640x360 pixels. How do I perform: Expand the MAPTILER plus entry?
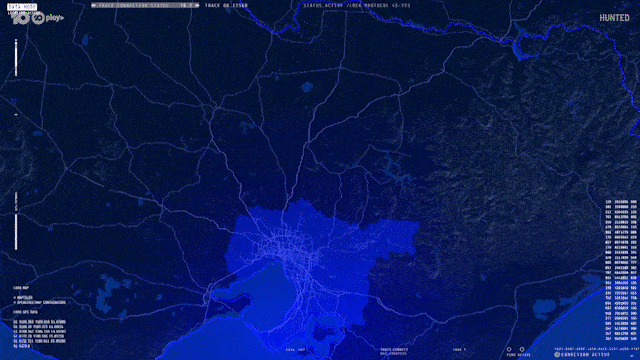23,298
